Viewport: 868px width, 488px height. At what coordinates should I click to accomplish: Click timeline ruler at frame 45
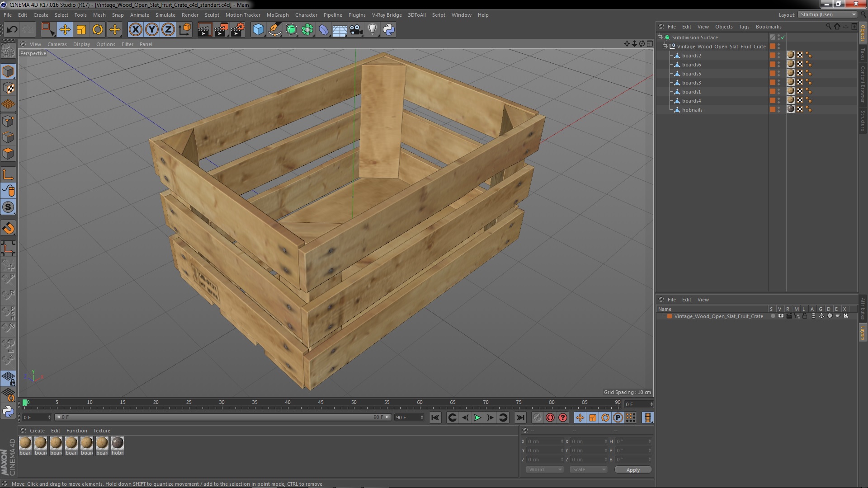pyautogui.click(x=321, y=403)
